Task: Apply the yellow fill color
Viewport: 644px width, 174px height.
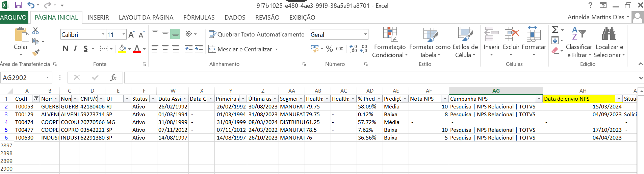Action: pyautogui.click(x=123, y=49)
